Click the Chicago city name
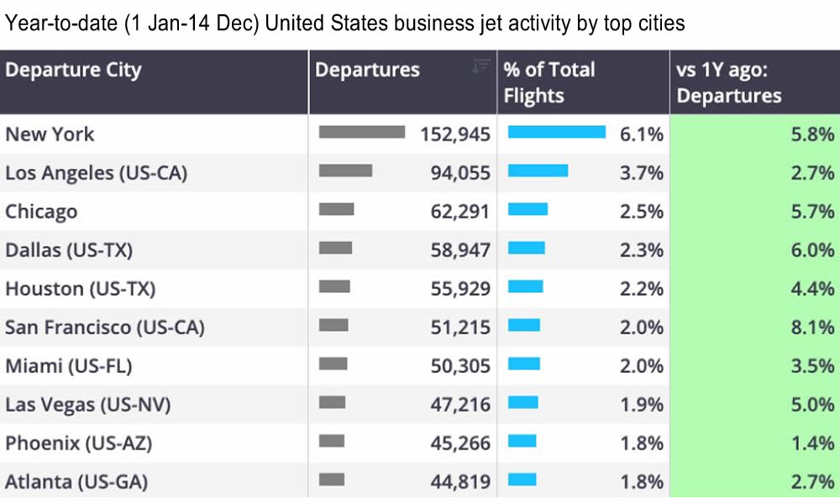Screen dimensions: 840x504 [41, 212]
